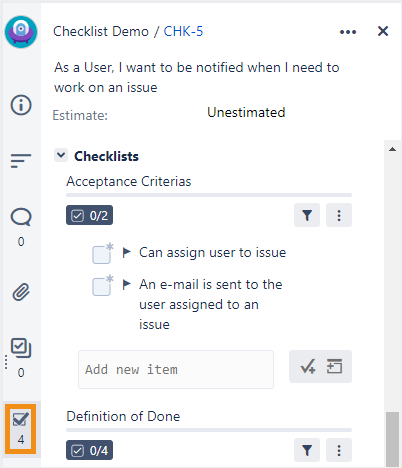Click the scrollbar up arrow

(x=392, y=149)
